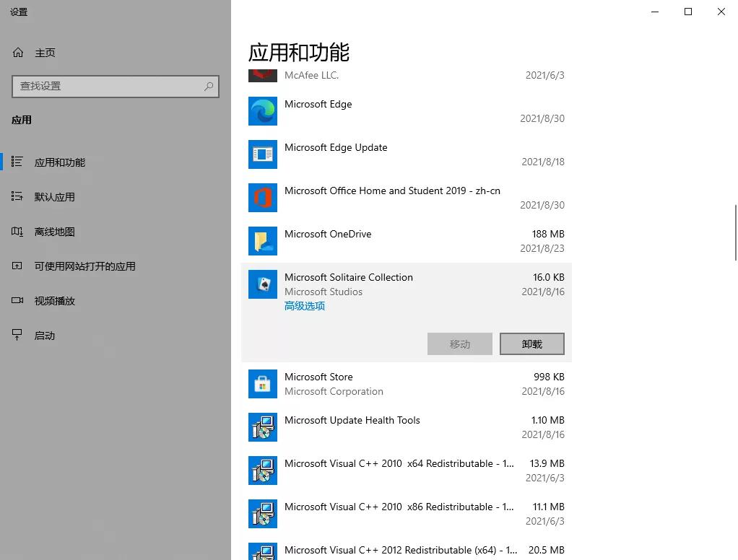Expand the Microsoft Store list entry
The width and height of the screenshot is (738, 560).
click(404, 384)
